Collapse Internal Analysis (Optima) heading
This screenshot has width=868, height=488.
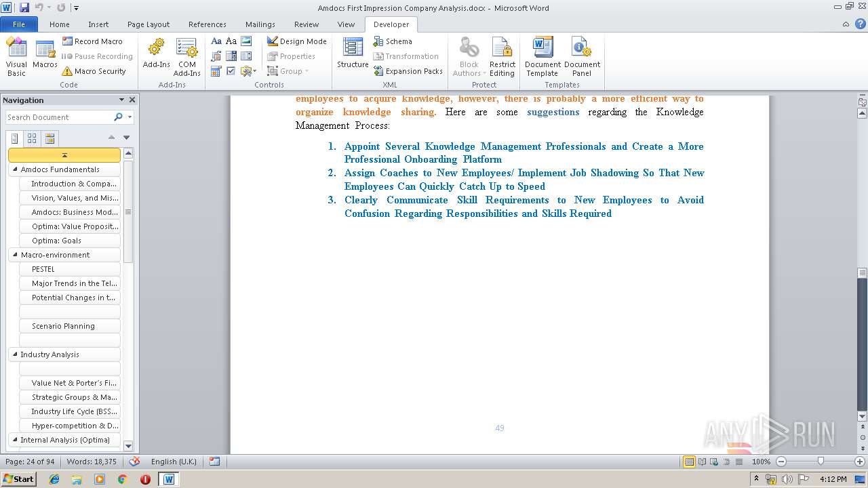[x=16, y=440]
